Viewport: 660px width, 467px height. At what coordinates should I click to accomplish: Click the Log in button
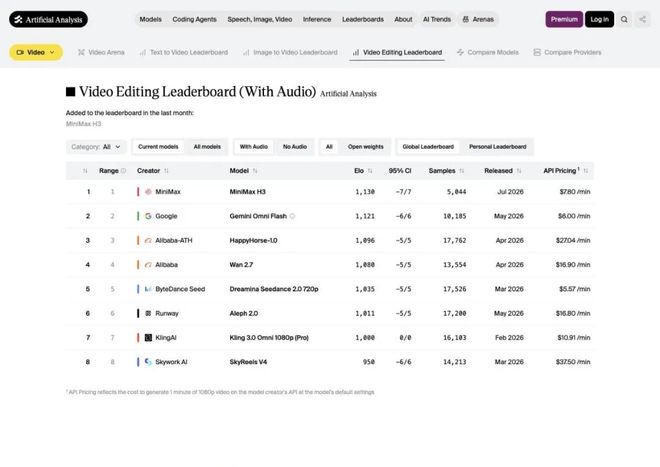point(599,19)
